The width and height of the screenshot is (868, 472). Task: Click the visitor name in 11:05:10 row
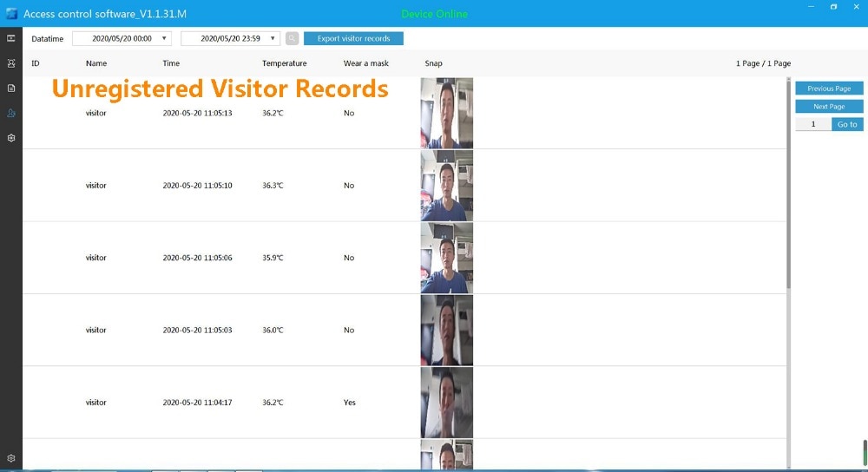point(95,186)
